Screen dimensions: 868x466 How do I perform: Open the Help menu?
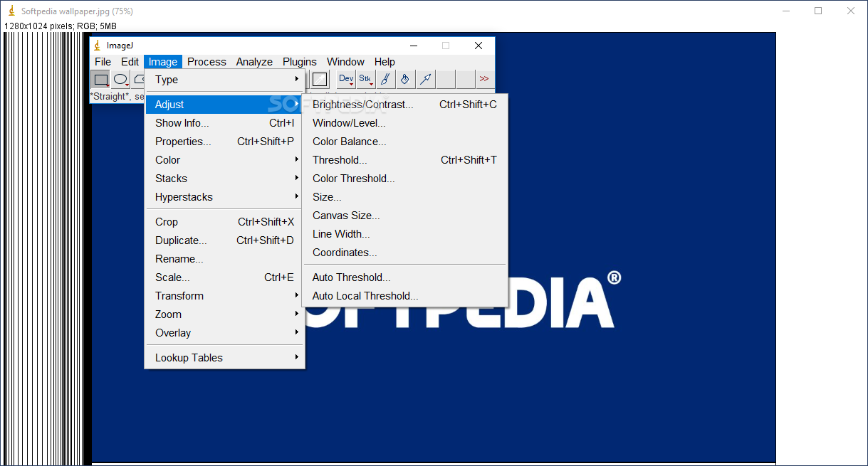[385, 62]
